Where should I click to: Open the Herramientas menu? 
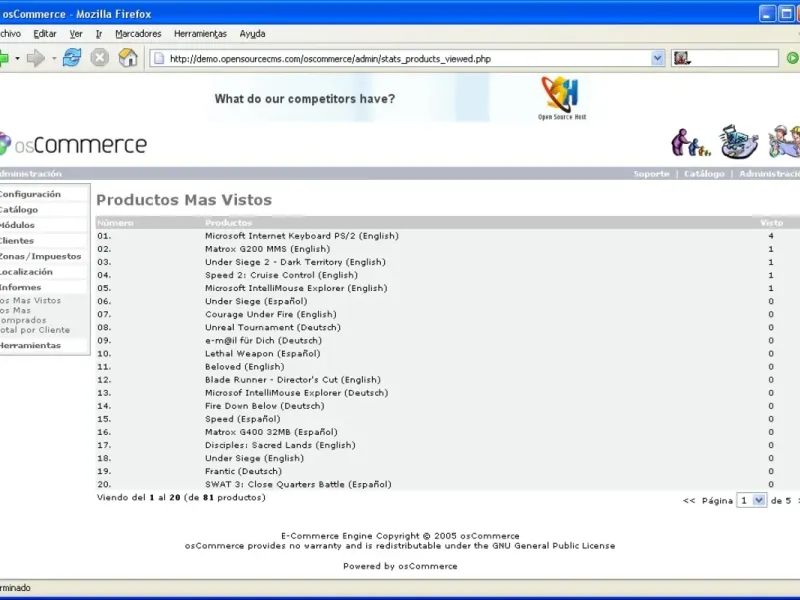coord(200,34)
